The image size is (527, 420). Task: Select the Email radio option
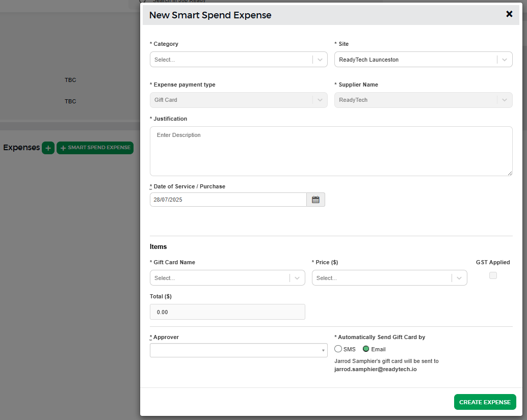coord(366,349)
